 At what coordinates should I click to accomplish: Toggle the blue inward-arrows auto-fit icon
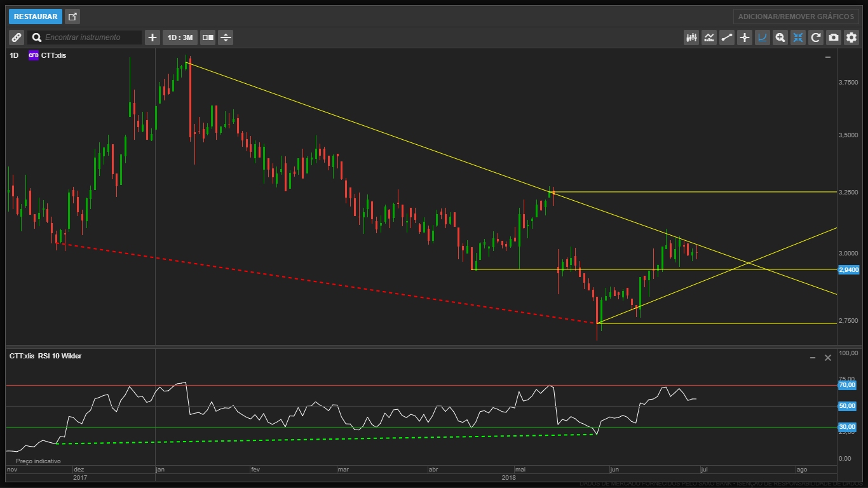[798, 37]
